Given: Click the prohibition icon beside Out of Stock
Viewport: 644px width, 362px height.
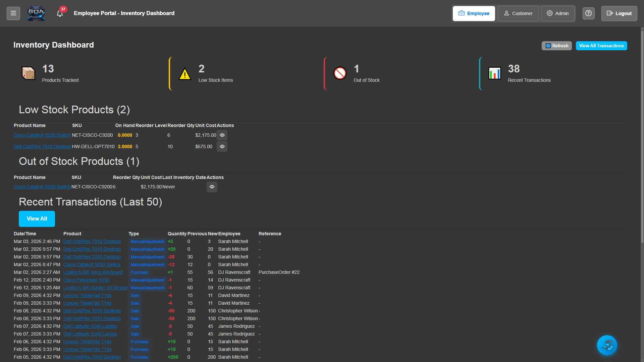Looking at the screenshot, I should click(x=340, y=73).
